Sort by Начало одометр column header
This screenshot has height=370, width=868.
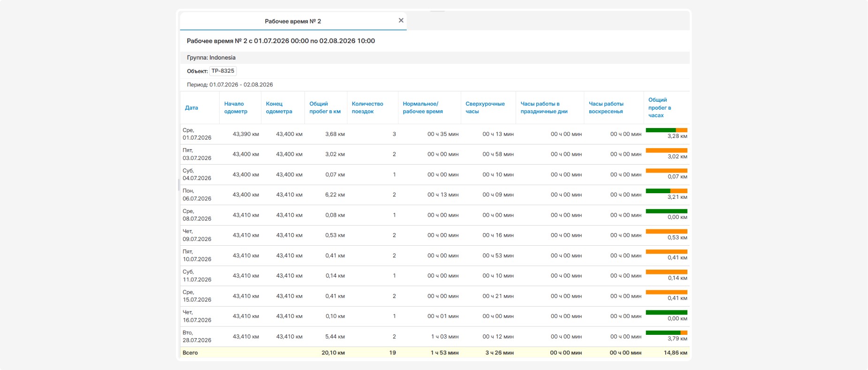point(236,108)
